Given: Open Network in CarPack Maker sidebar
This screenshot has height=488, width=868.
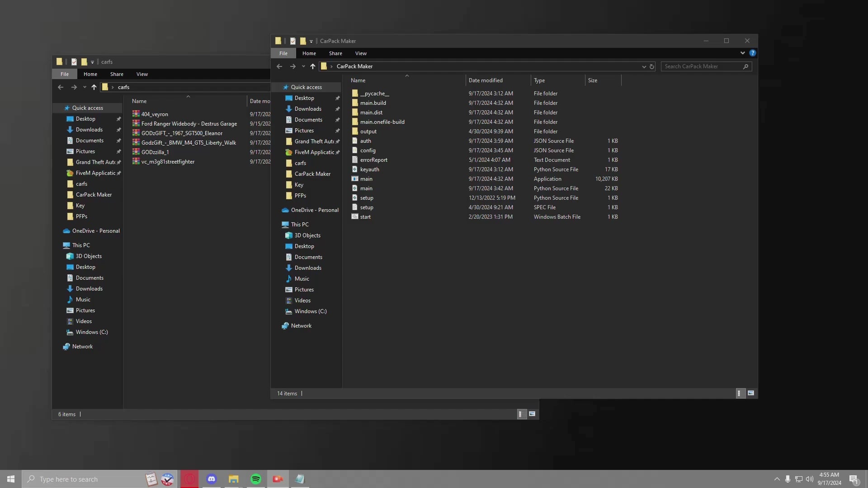Looking at the screenshot, I should point(301,326).
